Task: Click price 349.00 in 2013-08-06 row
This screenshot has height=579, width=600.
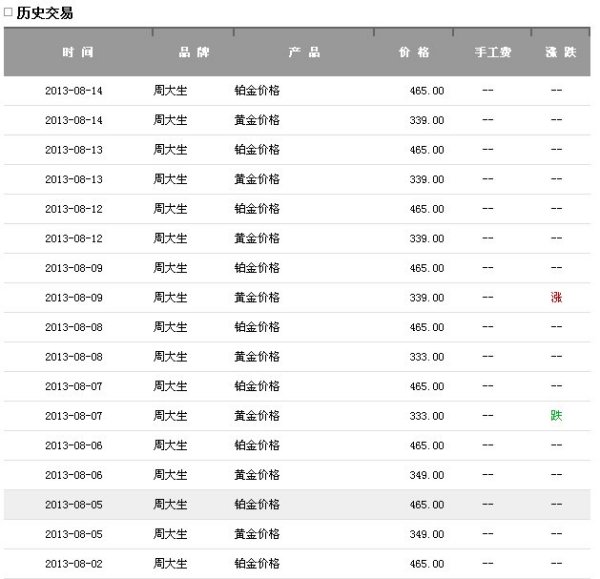Action: (x=427, y=475)
